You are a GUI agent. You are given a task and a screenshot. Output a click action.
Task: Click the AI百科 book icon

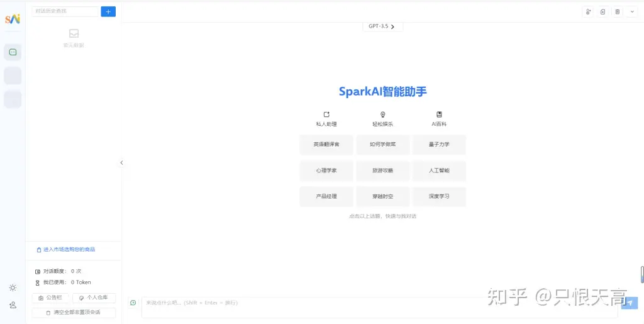coord(439,115)
